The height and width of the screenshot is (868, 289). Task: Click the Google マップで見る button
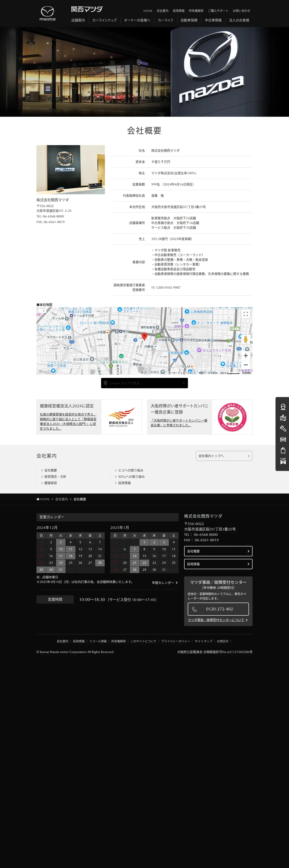click(x=144, y=383)
